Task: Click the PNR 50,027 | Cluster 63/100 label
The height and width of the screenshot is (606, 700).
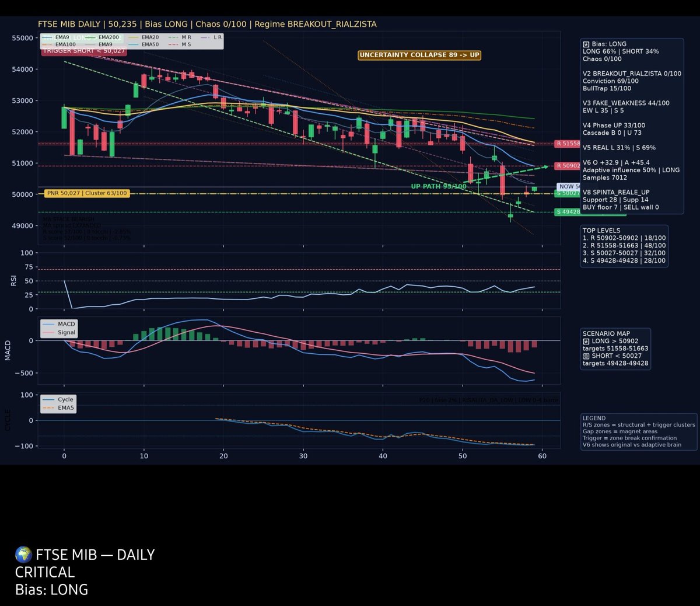Action: pyautogui.click(x=86, y=193)
